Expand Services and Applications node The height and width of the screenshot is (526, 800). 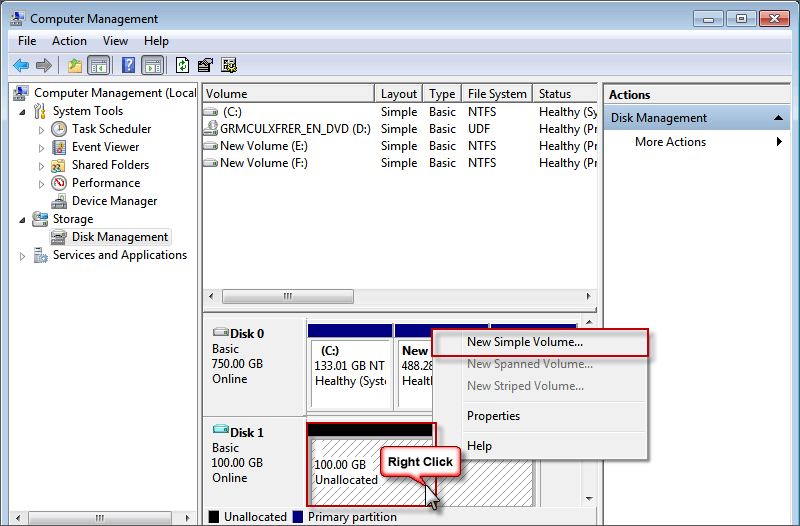tap(22, 256)
